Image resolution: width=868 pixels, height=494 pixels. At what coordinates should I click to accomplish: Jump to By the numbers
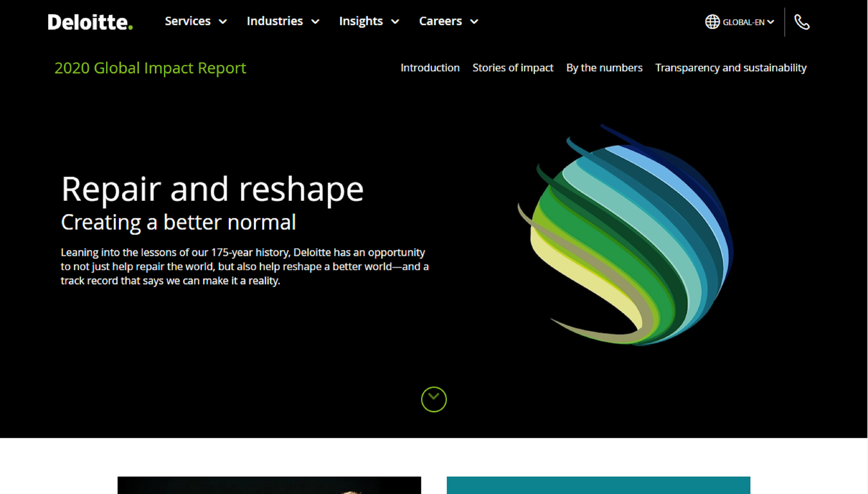coord(604,67)
